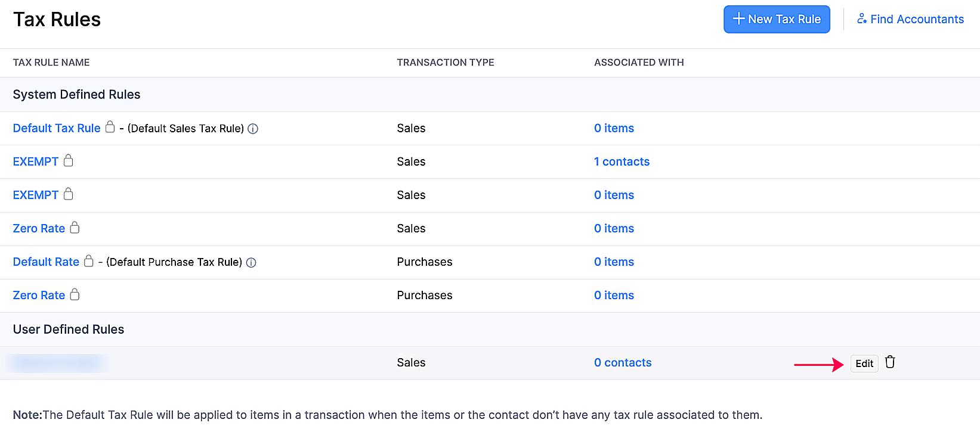Open the Zero Rate rule for Purchases
Image resolution: width=980 pixels, height=435 pixels.
(x=39, y=295)
